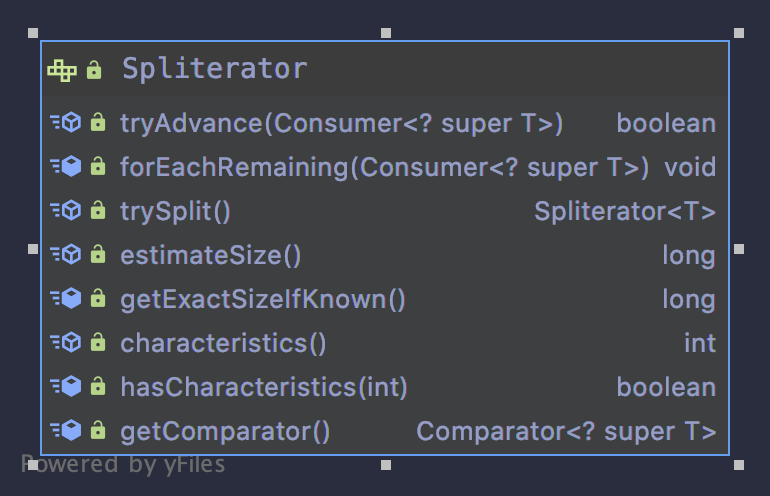This screenshot has height=496, width=770.
Task: Click the Powered by yFiles label
Action: pyautogui.click(x=123, y=464)
